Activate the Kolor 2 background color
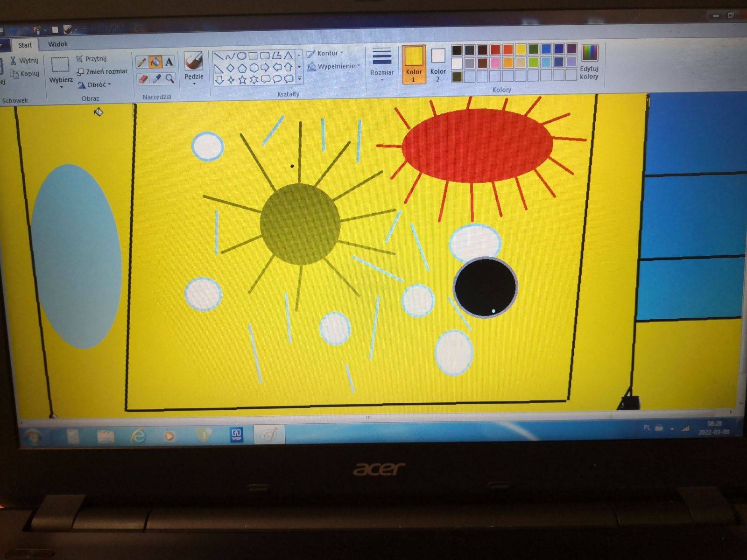This screenshot has width=747, height=560. click(438, 64)
